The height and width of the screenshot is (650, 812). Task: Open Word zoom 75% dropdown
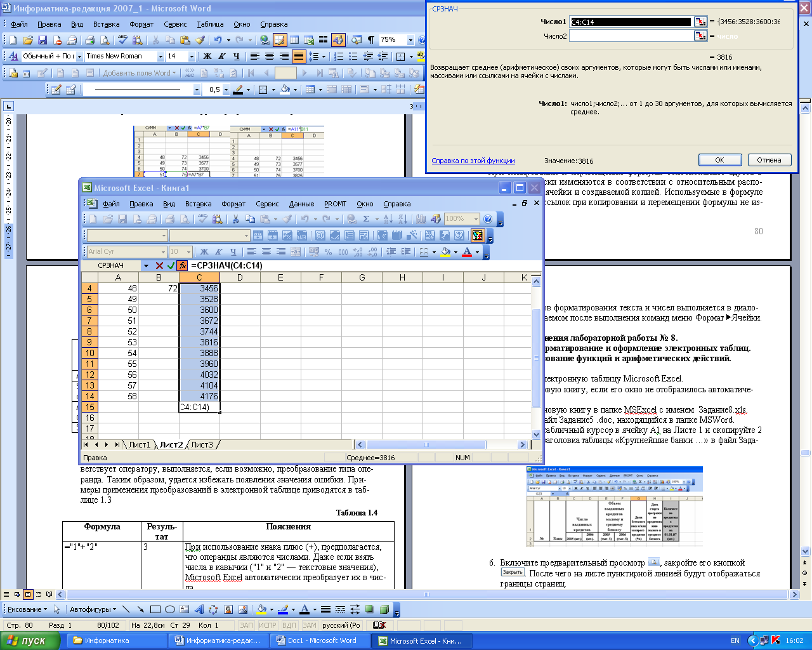click(410, 40)
